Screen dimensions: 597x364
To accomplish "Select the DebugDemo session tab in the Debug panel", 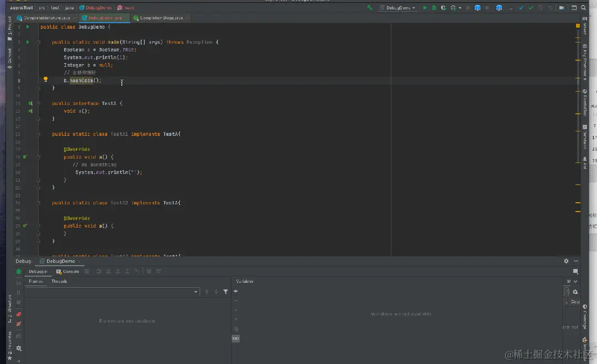I will pos(61,261).
